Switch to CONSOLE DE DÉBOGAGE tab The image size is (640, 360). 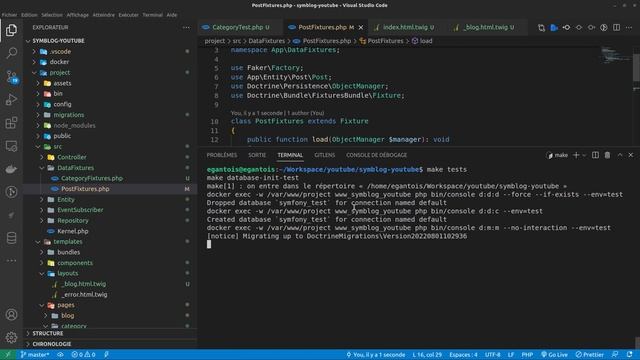376,155
